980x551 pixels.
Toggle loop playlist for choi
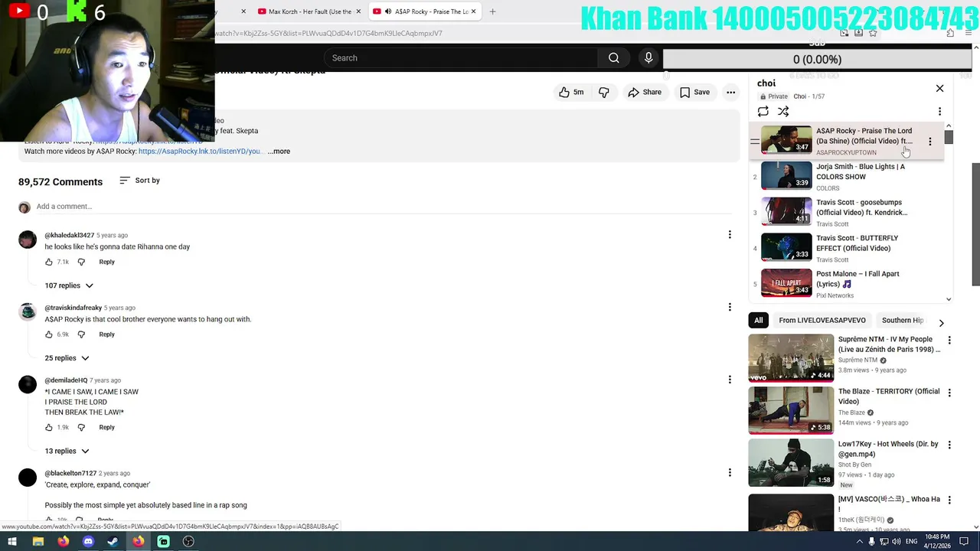point(763,112)
